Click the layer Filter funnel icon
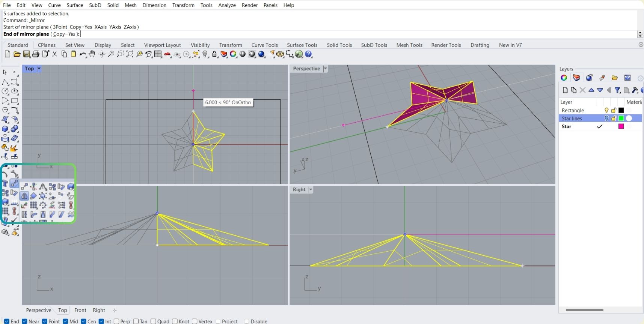The height and width of the screenshot is (324, 644). point(617,90)
